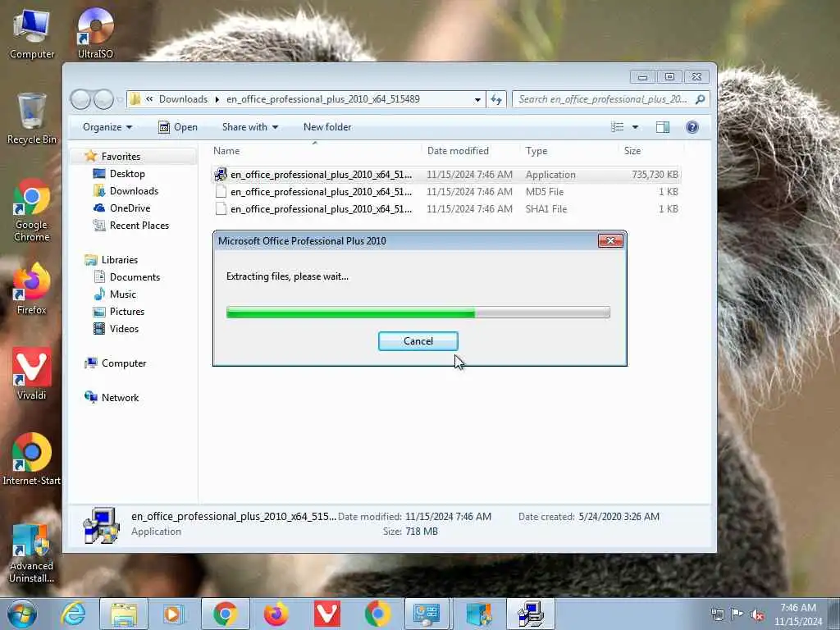Open Downloads in navigation pane
The width and height of the screenshot is (840, 630).
click(x=134, y=190)
